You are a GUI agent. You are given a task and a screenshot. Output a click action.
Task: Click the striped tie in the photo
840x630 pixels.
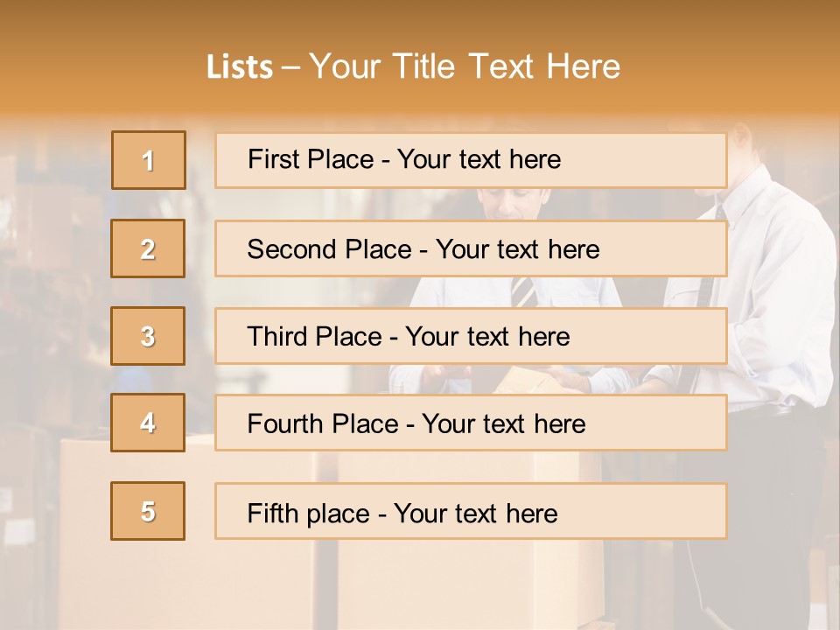click(x=524, y=291)
